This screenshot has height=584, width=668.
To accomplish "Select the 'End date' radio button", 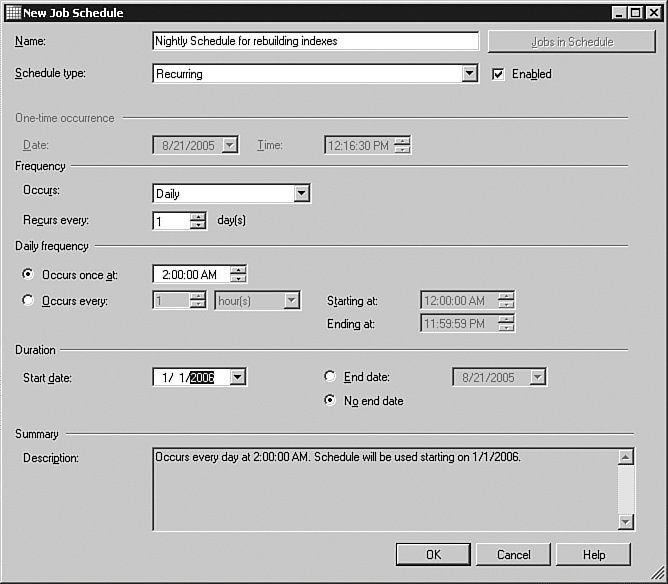I will pyautogui.click(x=331, y=377).
